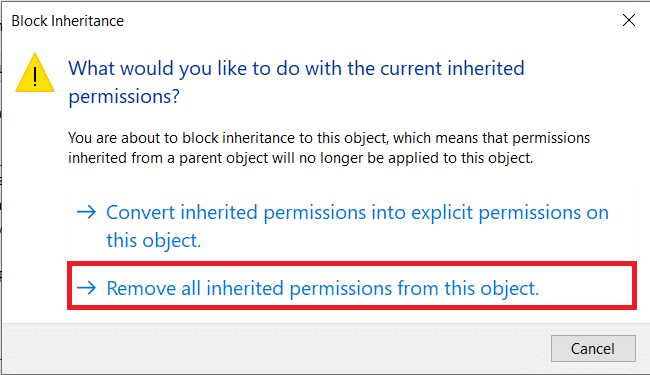Click the arrow icon beside Remove all inherited
This screenshot has width=650, height=375.
click(x=86, y=287)
